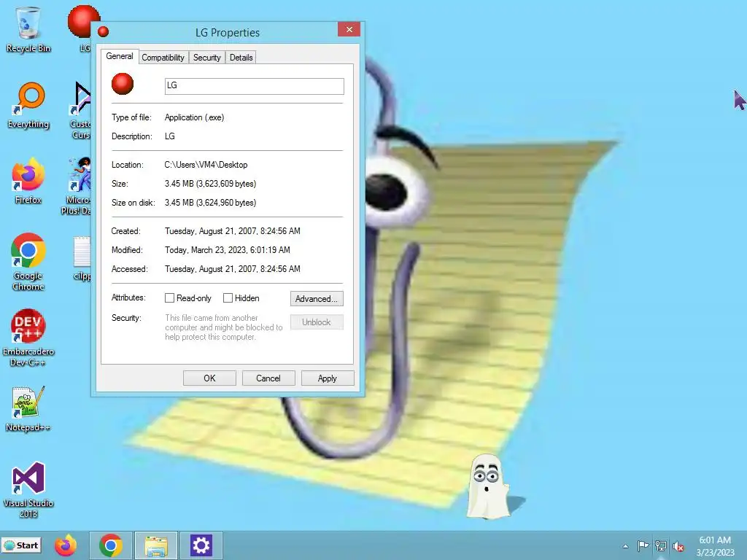Image resolution: width=747 pixels, height=560 pixels.
Task: Open the Everything search shortcut
Action: click(x=28, y=105)
